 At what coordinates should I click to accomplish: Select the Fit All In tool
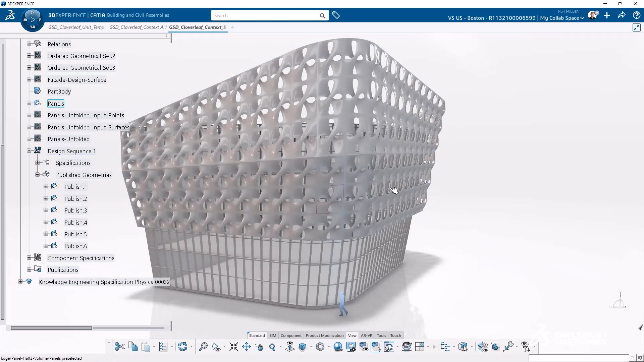pyautogui.click(x=234, y=347)
